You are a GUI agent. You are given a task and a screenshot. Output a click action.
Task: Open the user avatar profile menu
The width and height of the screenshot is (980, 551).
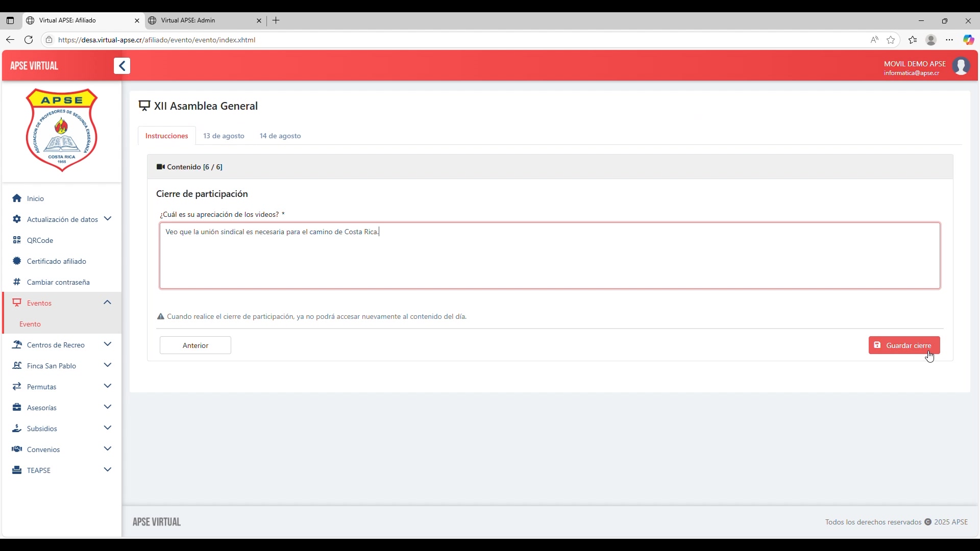[x=961, y=66]
